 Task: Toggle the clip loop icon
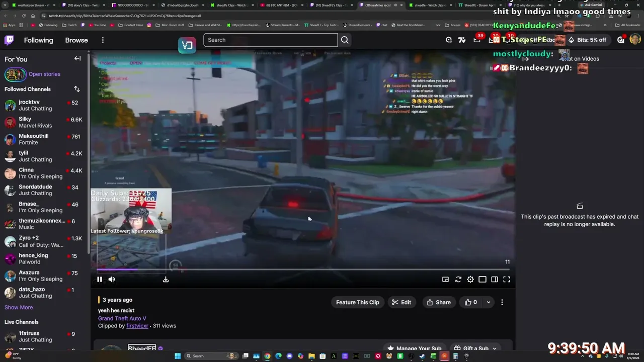coord(458,280)
